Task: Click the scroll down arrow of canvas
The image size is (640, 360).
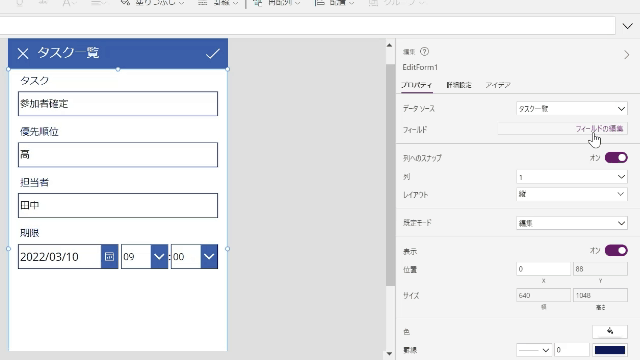Action: pyautogui.click(x=389, y=353)
